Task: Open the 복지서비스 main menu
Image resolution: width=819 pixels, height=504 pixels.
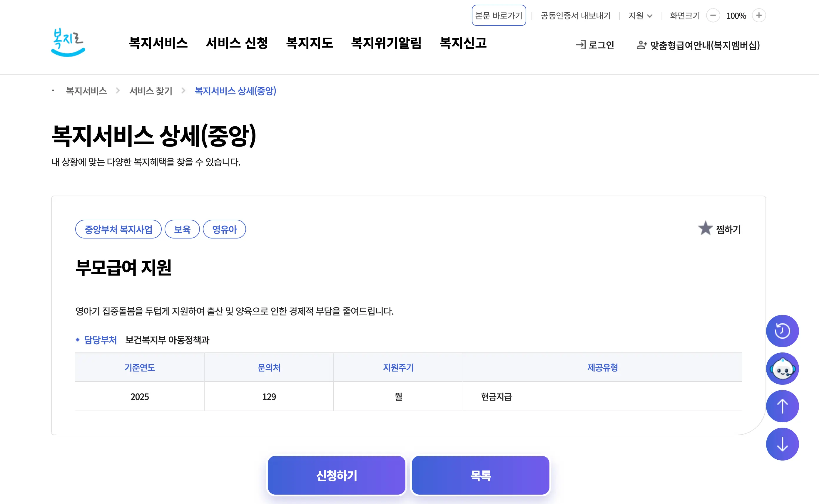Action: (x=158, y=43)
